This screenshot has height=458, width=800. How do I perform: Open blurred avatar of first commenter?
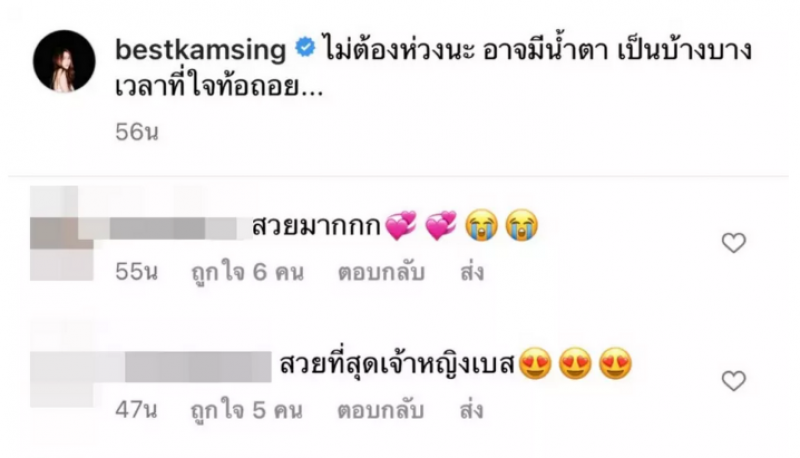(62, 234)
